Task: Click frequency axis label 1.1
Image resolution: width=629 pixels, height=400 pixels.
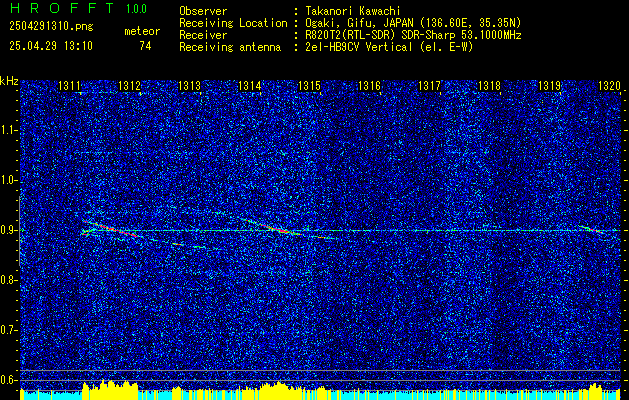Action: [x=8, y=130]
